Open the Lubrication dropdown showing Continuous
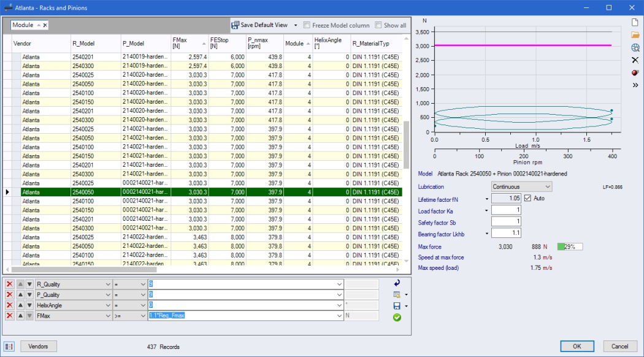644x357 pixels. pyautogui.click(x=521, y=186)
